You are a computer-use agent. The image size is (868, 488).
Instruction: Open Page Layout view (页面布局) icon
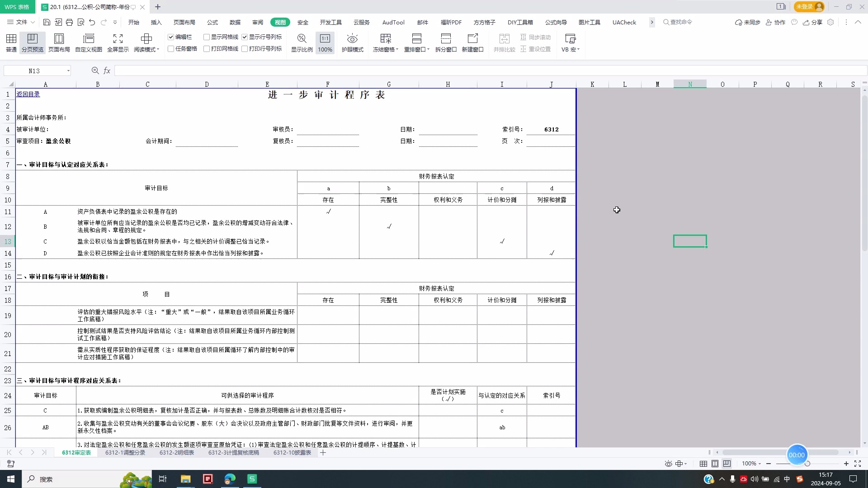59,43
